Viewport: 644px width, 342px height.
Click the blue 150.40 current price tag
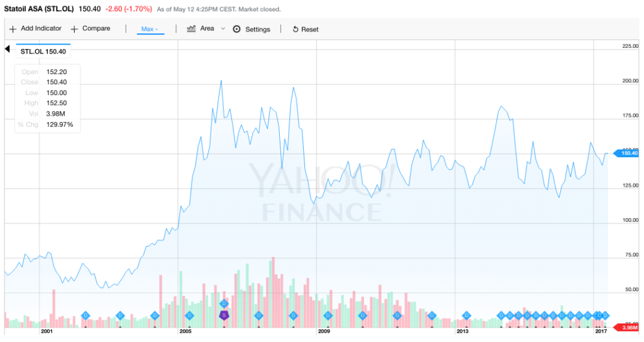click(626, 153)
